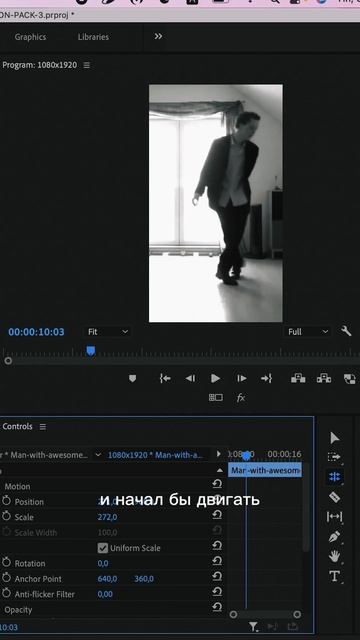Go to In point
Screen dimensions: 360x640
point(165,378)
